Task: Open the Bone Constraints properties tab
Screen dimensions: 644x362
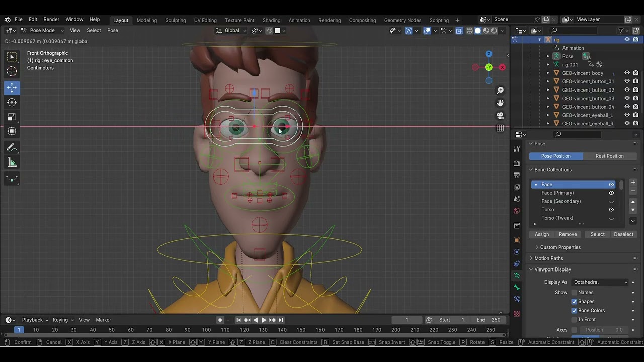Action: tap(517, 299)
